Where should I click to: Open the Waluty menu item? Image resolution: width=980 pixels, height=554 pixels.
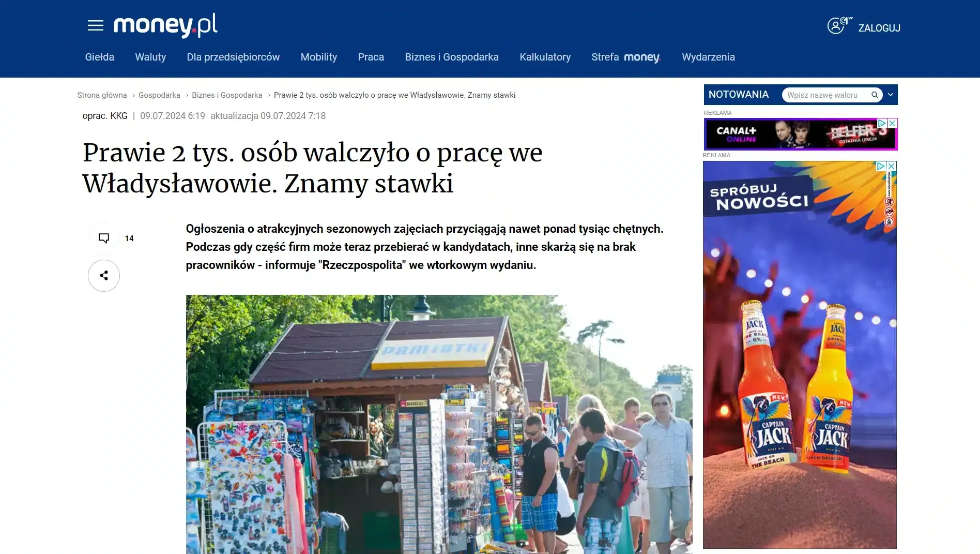pyautogui.click(x=150, y=57)
